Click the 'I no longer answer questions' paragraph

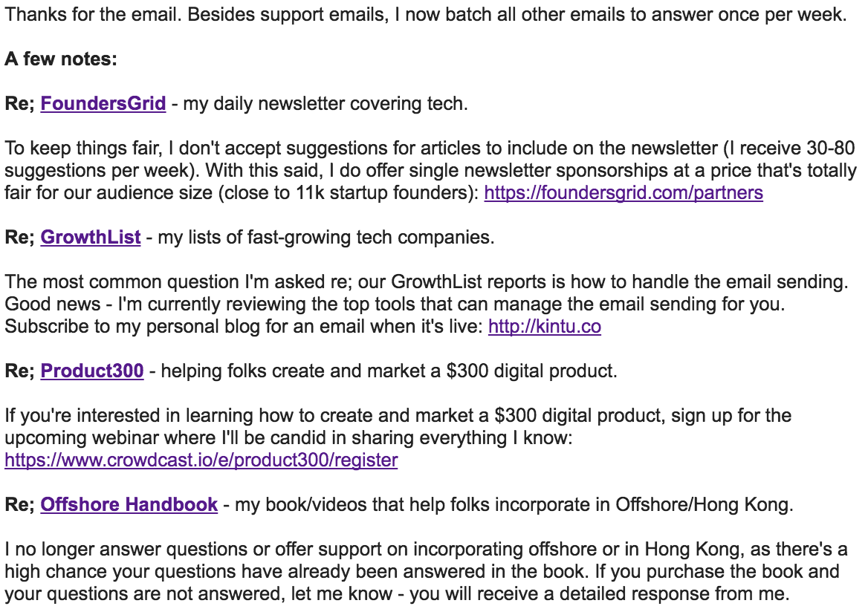[x=427, y=571]
